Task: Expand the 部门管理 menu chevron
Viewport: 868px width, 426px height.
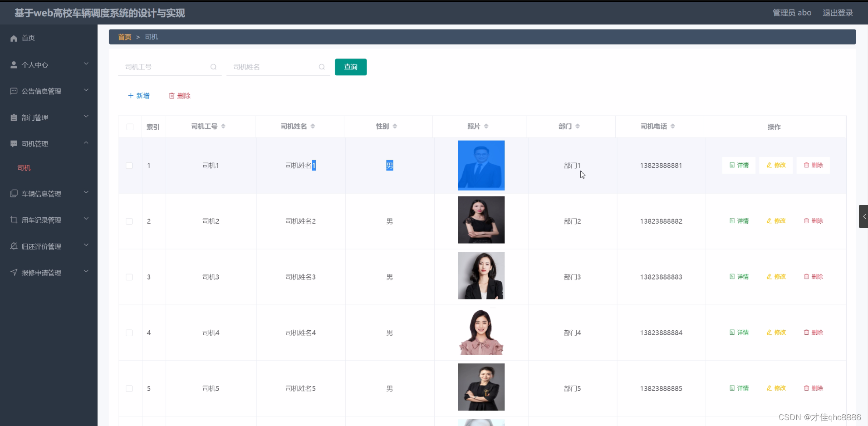Action: click(x=86, y=117)
